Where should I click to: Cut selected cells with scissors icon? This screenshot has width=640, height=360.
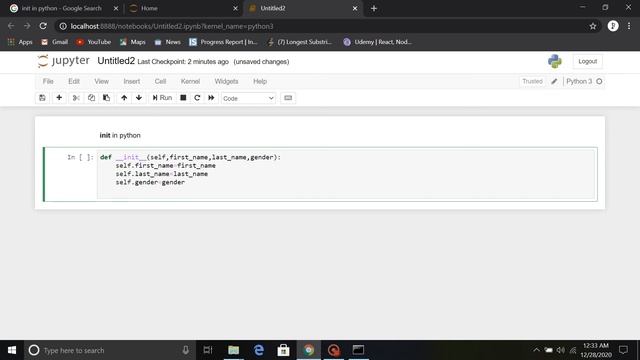[x=76, y=98]
